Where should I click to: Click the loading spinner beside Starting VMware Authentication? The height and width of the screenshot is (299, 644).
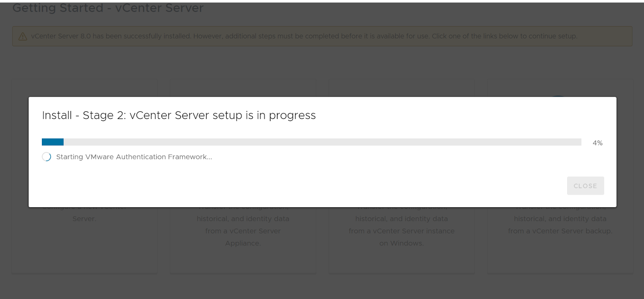point(47,157)
